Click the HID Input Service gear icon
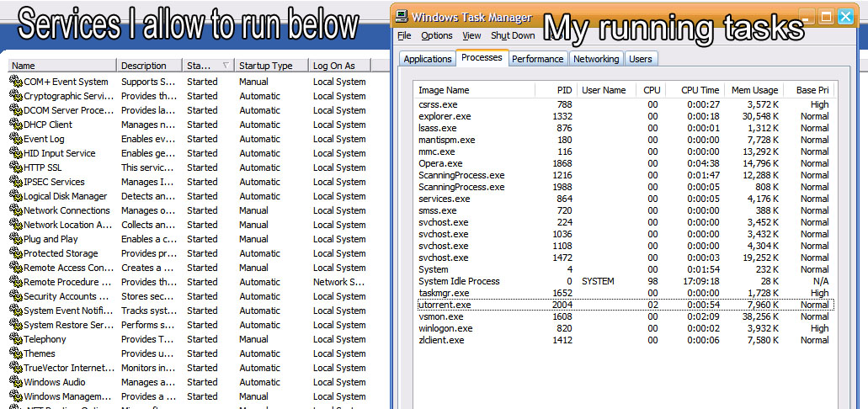This screenshot has height=409, width=868. (15, 153)
